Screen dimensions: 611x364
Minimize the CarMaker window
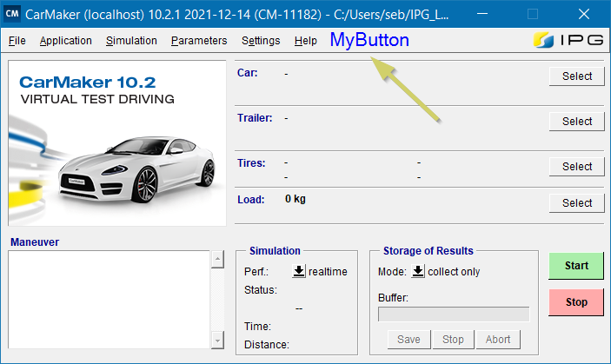click(x=482, y=14)
